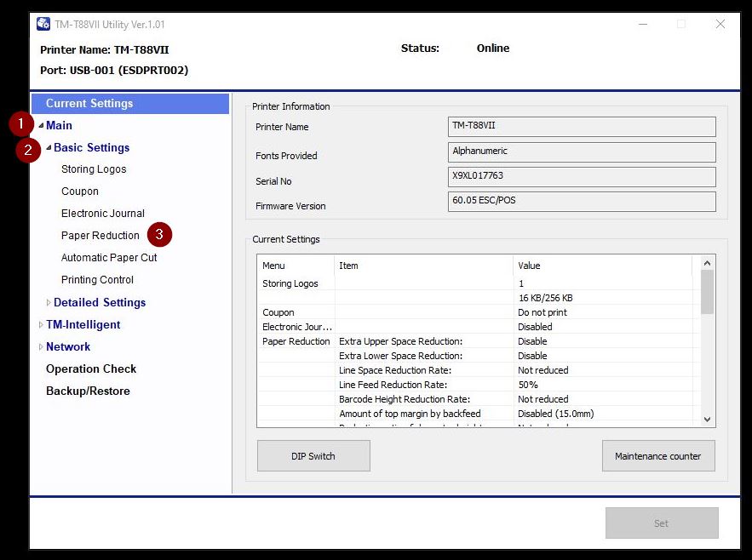
Task: Select Network tree item
Action: coord(68,346)
